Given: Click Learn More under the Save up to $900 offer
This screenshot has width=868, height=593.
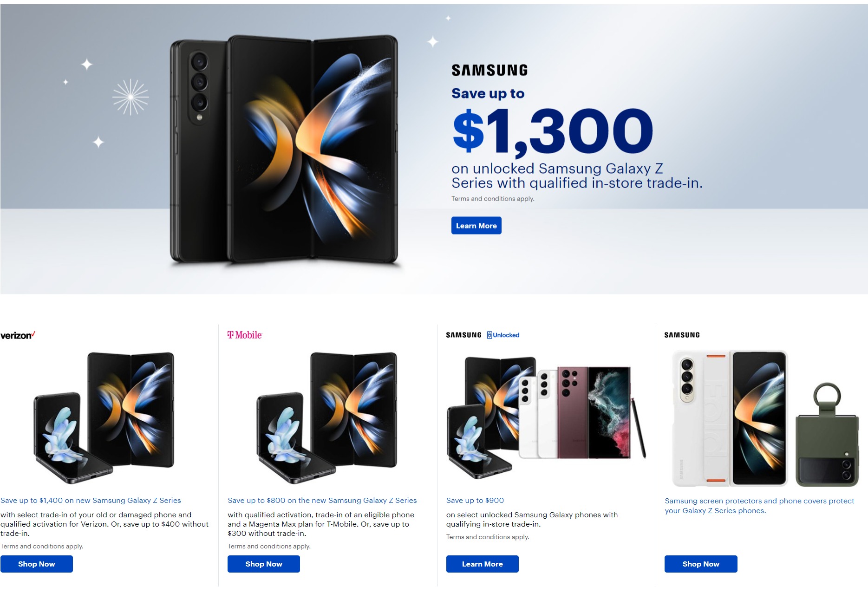Looking at the screenshot, I should tap(482, 564).
